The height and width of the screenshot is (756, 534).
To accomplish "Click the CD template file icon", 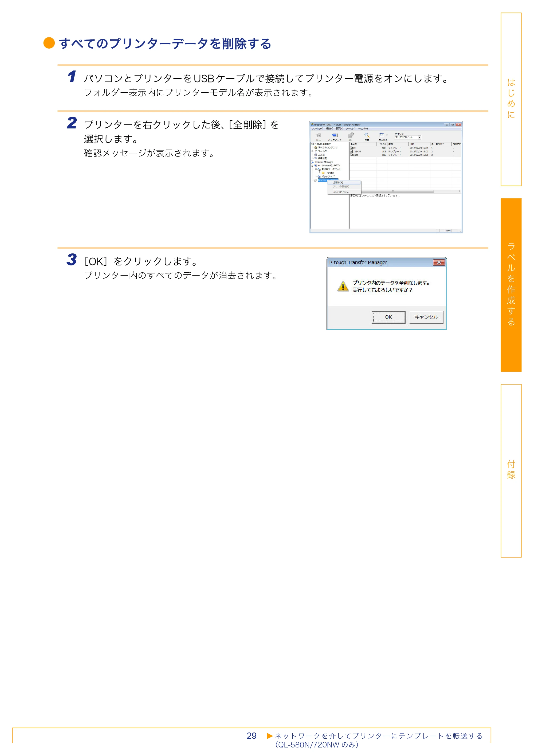I will (351, 148).
